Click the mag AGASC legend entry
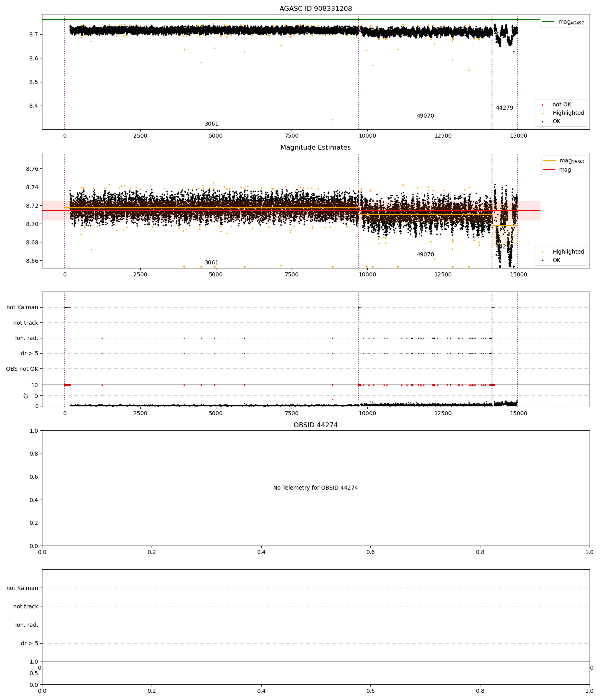 (x=564, y=22)
